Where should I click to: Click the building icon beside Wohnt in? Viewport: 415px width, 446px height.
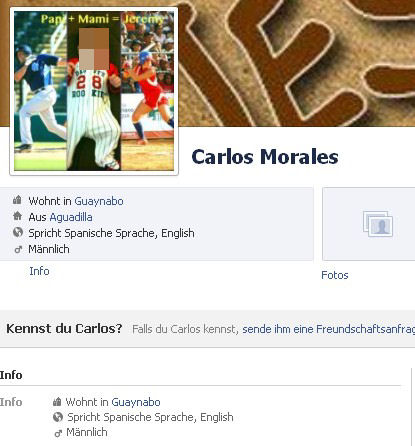(17, 200)
